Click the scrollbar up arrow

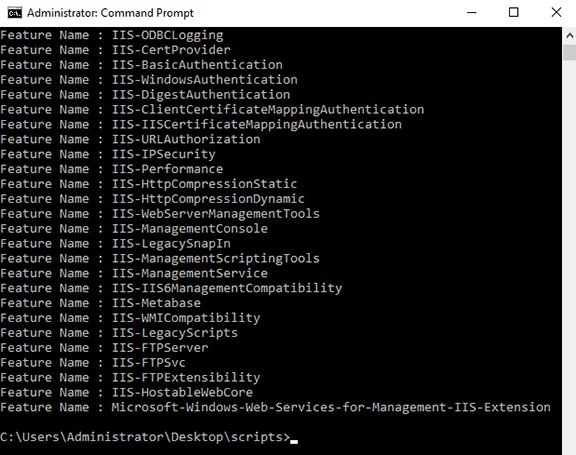(x=569, y=36)
